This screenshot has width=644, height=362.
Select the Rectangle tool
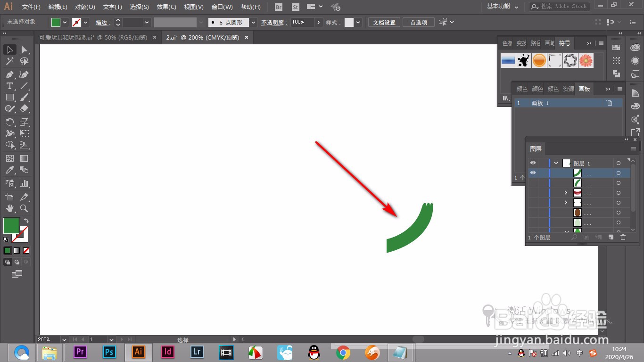pyautogui.click(x=9, y=97)
